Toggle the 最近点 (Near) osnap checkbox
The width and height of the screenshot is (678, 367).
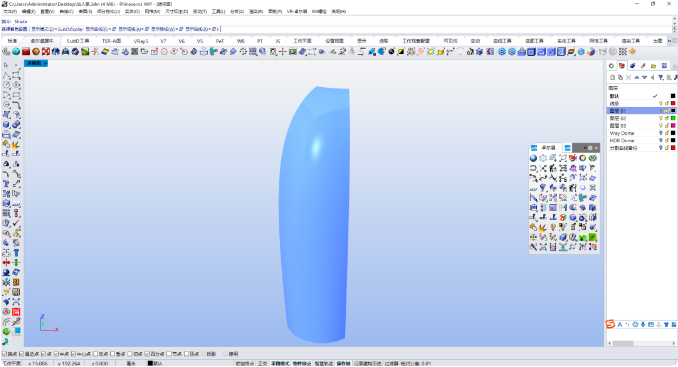tap(22, 354)
